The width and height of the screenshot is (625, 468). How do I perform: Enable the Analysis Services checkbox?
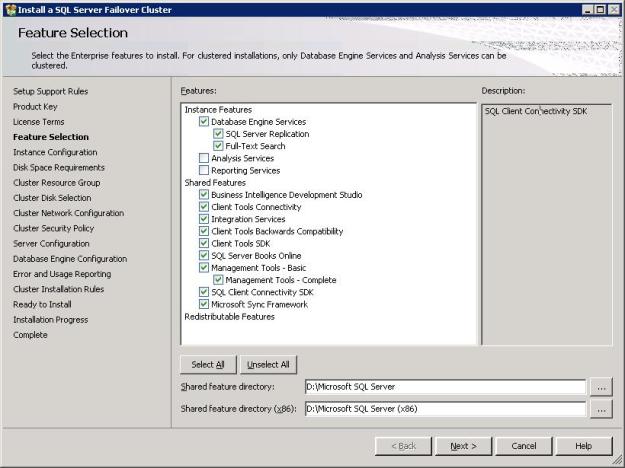pos(204,158)
